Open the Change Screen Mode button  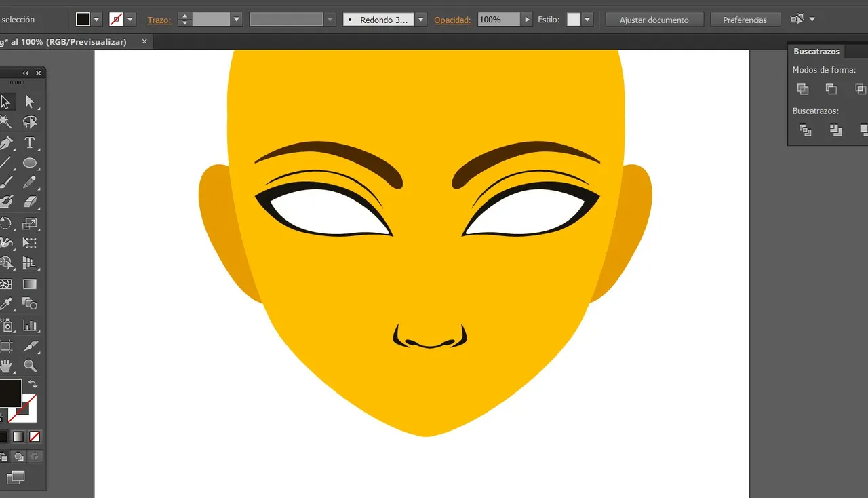click(x=15, y=478)
